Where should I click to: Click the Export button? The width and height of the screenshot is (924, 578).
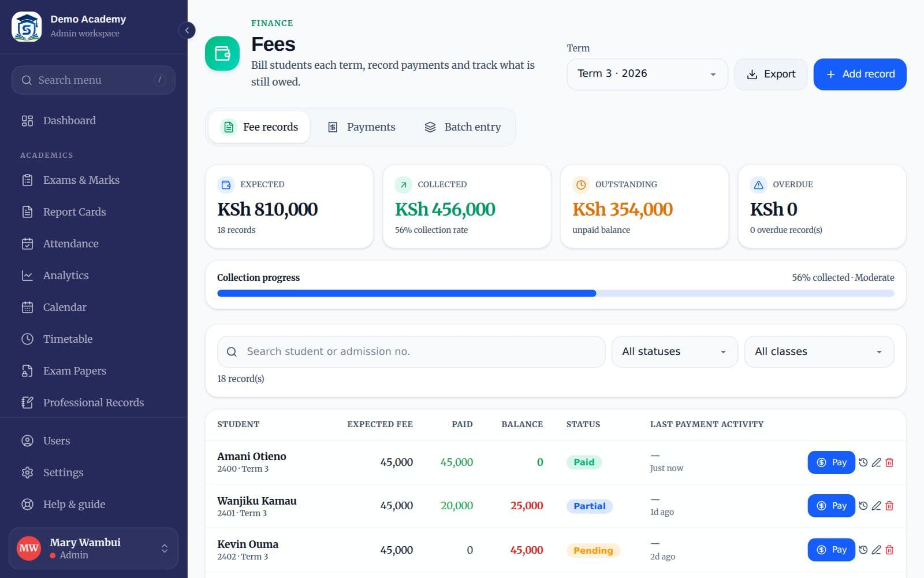click(x=771, y=74)
